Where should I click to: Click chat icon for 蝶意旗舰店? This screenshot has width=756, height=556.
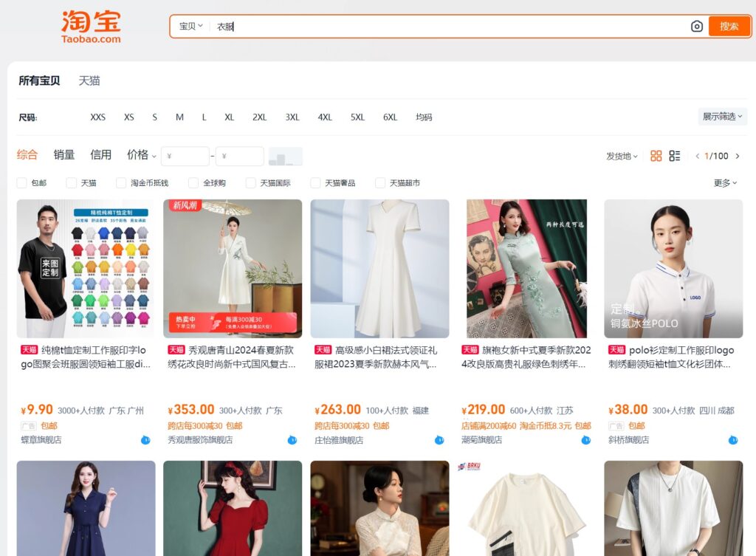pos(145,440)
